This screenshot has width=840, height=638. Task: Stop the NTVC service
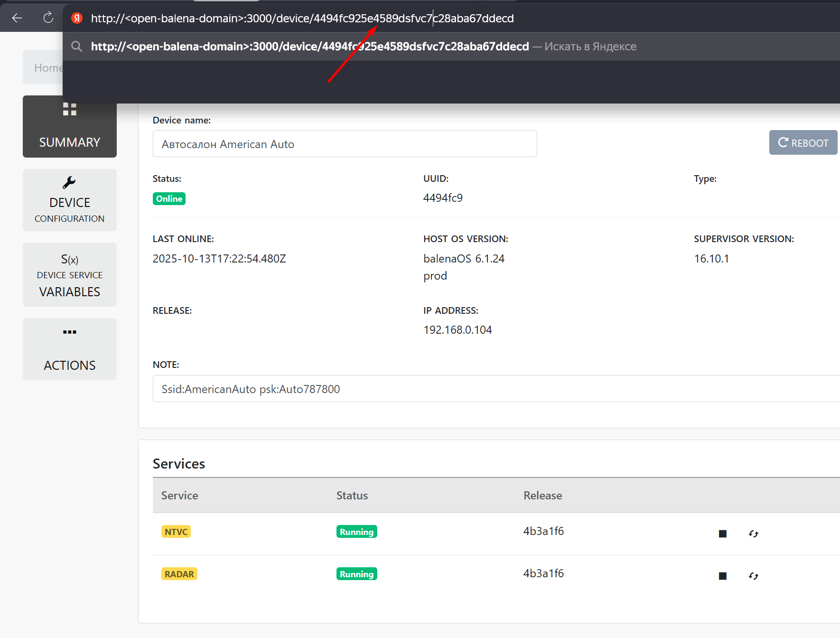(722, 534)
